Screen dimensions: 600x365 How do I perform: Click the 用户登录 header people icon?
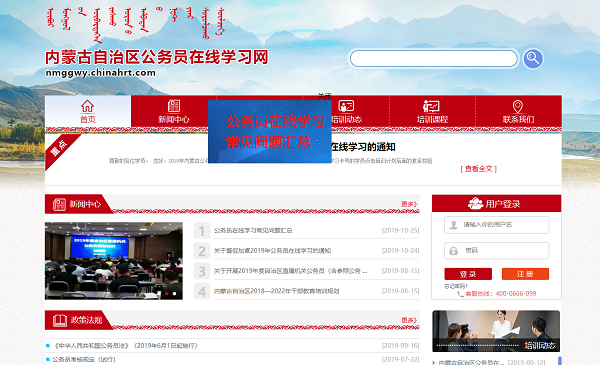pyautogui.click(x=476, y=204)
